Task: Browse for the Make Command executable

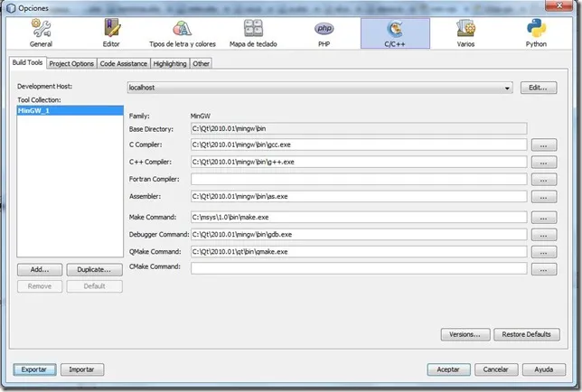Action: 544,218
